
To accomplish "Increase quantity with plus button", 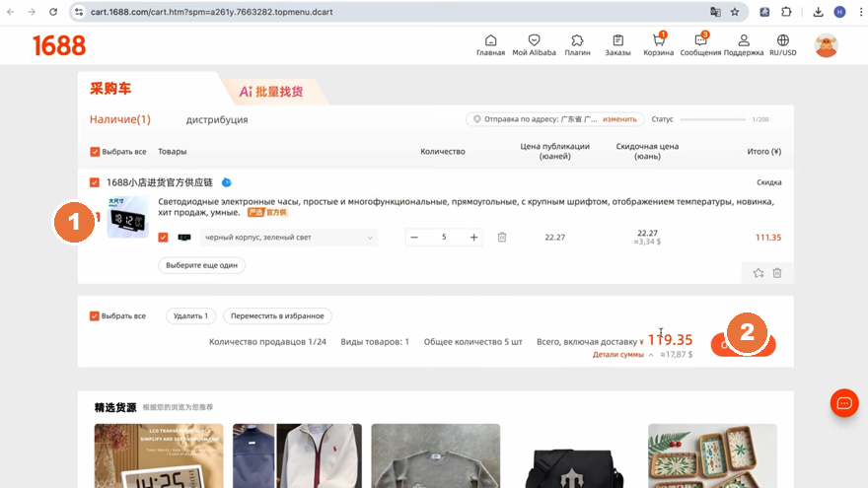I will click(x=473, y=238).
